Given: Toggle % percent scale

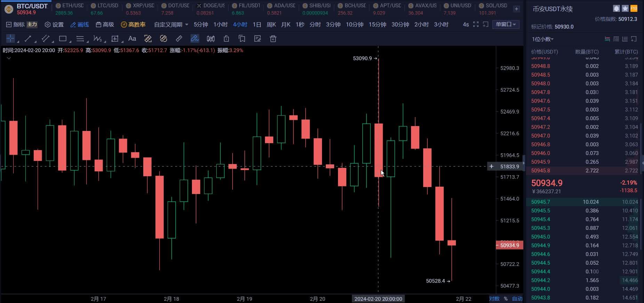Looking at the screenshot, I should click(x=506, y=299).
